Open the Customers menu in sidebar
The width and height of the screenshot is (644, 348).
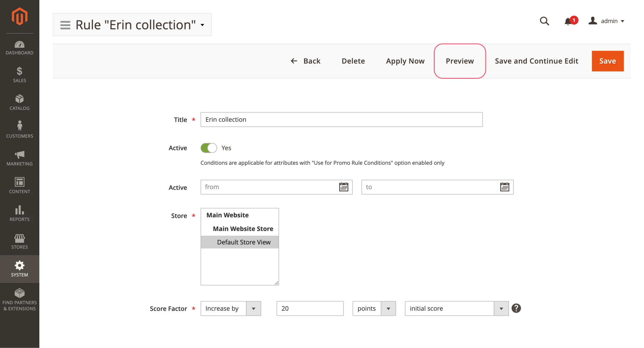click(19, 130)
